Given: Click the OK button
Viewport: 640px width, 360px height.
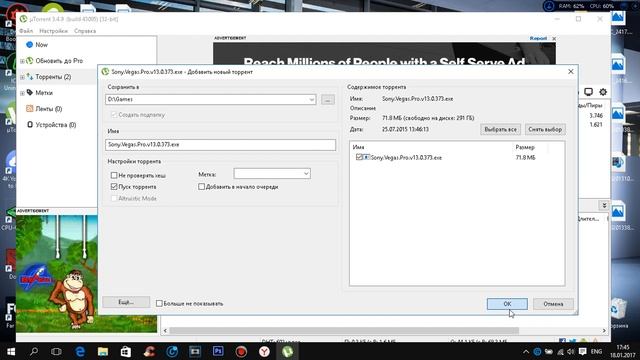Looking at the screenshot, I should coord(507,304).
